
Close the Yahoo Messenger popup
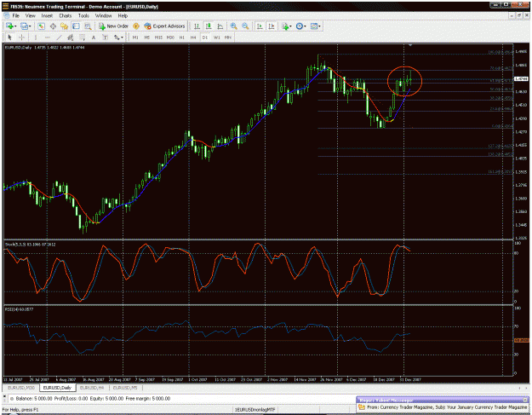point(526,400)
